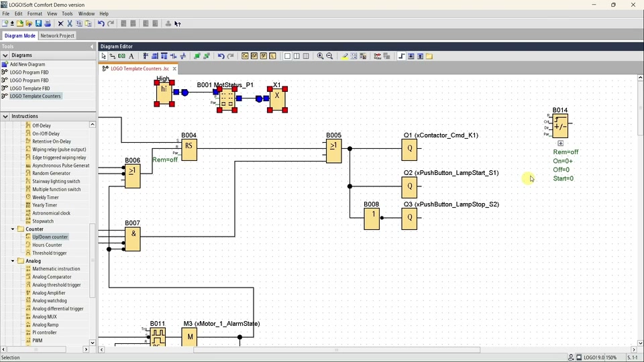Select LOGO Template Counters in Diagrams list
The width and height of the screenshot is (644, 362).
pyautogui.click(x=36, y=96)
